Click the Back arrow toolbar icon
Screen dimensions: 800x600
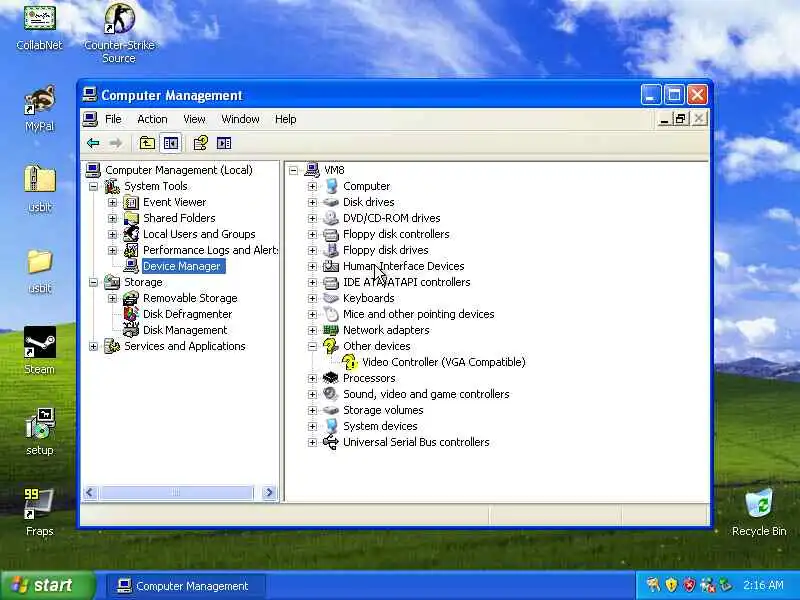click(x=93, y=143)
